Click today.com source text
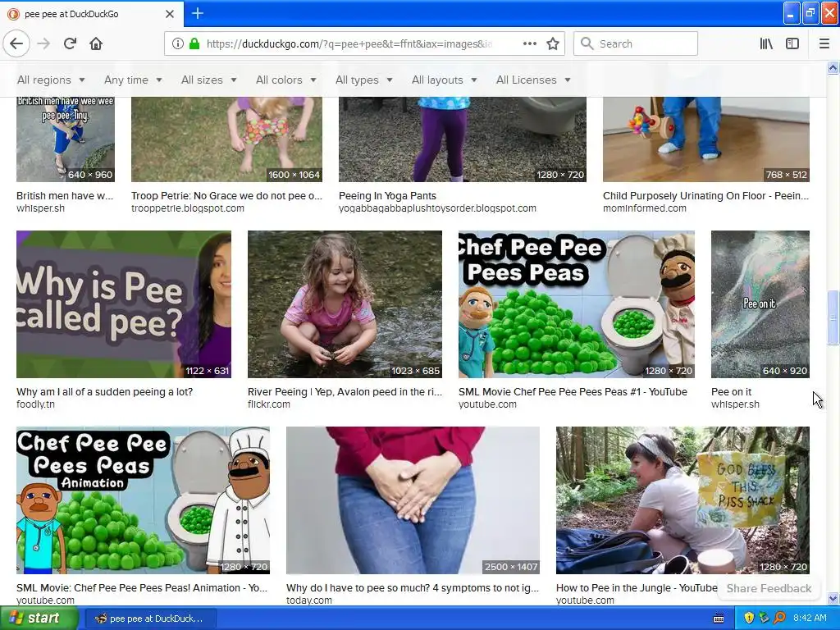 tap(309, 600)
